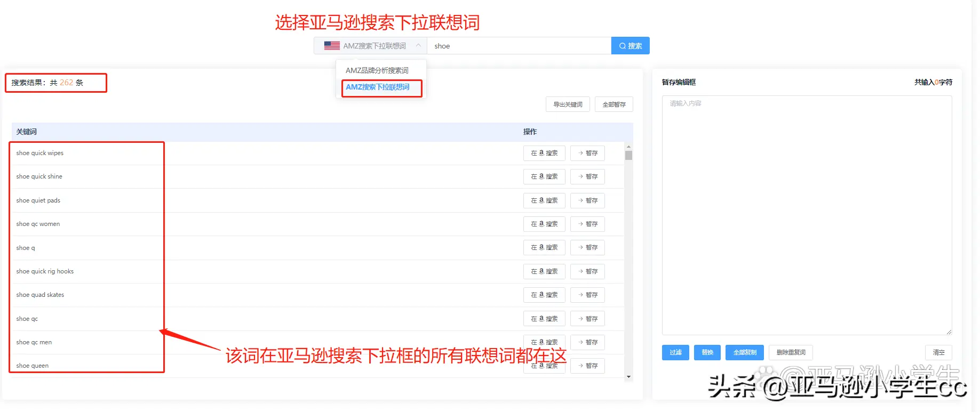Search 'shoe q' row on Amazon
Image resolution: width=980 pixels, height=412 pixels.
click(x=544, y=247)
